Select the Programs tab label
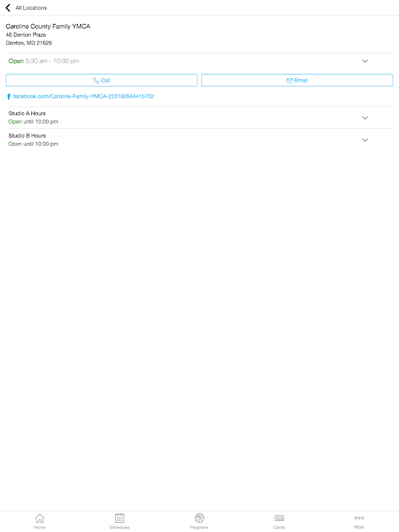Image resolution: width=399 pixels, height=532 pixels. pos(199,527)
